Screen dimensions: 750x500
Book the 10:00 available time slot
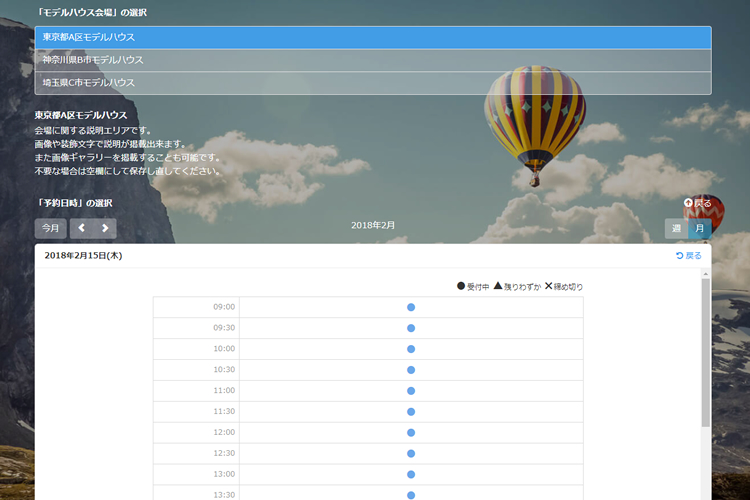[411, 349]
